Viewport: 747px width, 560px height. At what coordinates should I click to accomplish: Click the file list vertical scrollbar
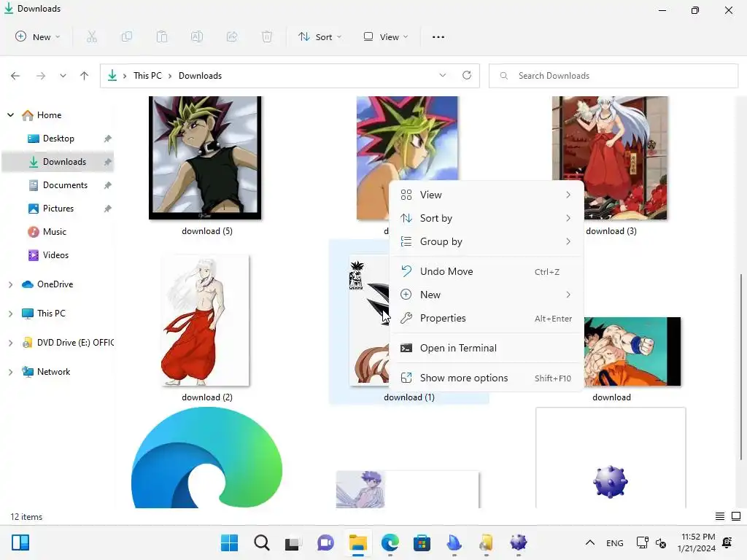[741, 367]
